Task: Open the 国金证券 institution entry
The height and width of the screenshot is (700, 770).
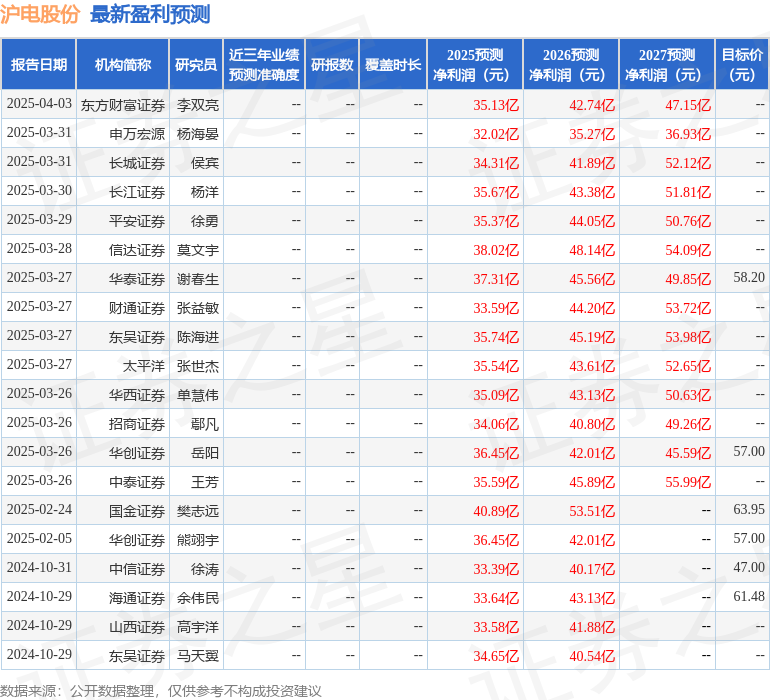Action: coord(137,510)
